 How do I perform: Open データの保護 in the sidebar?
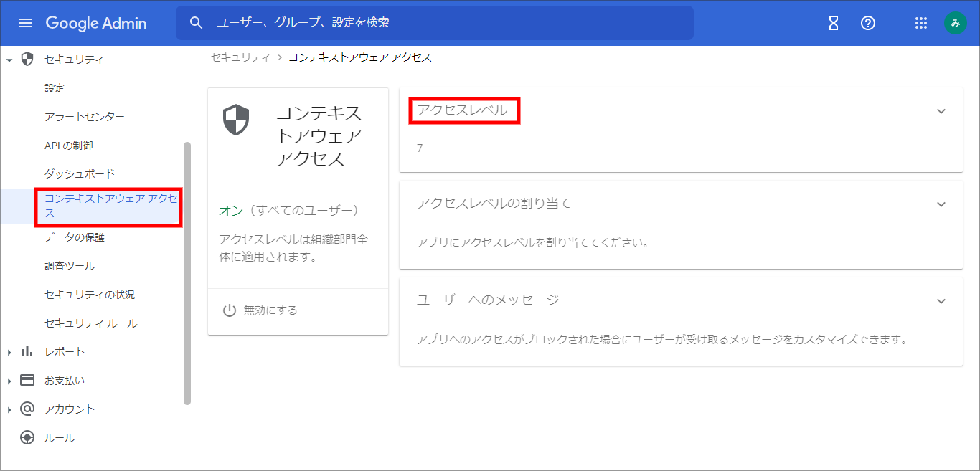tap(75, 237)
